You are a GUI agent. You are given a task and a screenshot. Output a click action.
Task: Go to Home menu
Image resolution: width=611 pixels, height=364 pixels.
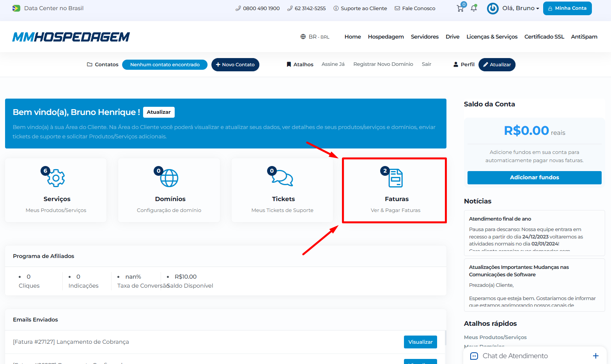tap(352, 37)
